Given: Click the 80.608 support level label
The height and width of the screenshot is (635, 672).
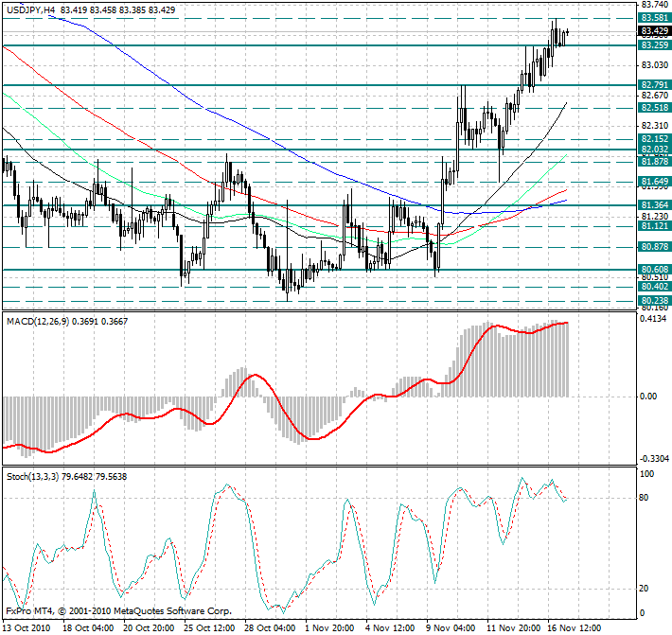Looking at the screenshot, I should (x=654, y=270).
